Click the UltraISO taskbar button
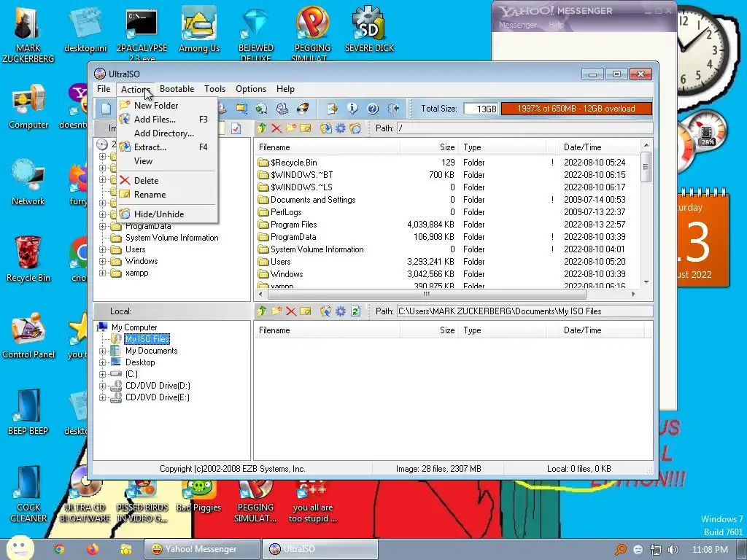Screen dimensions: 747x560 click(x=320, y=549)
